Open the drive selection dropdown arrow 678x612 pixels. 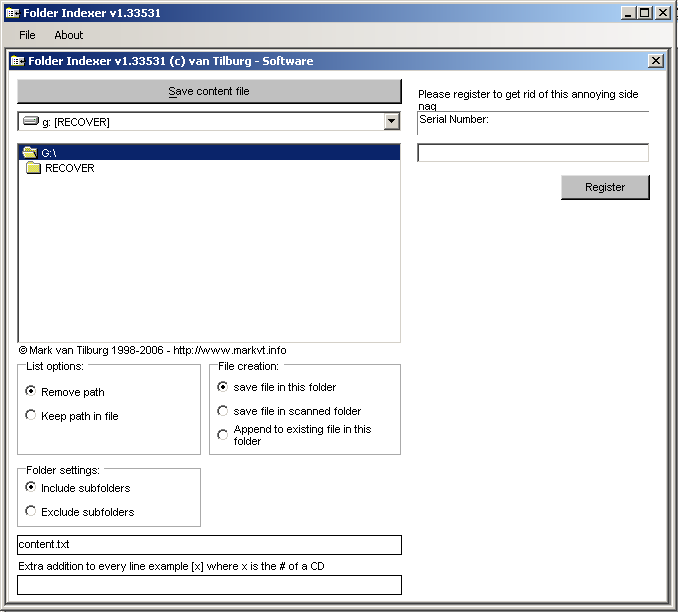tap(391, 122)
